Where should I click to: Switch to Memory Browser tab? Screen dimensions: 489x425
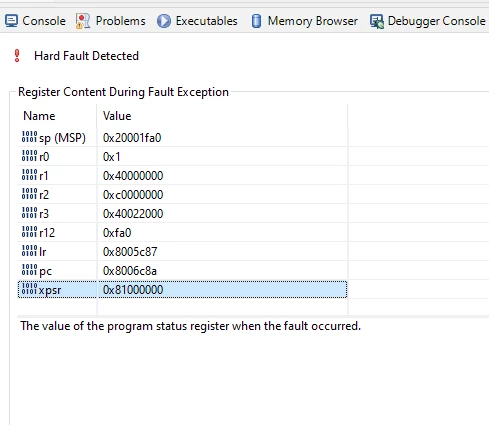pyautogui.click(x=304, y=21)
